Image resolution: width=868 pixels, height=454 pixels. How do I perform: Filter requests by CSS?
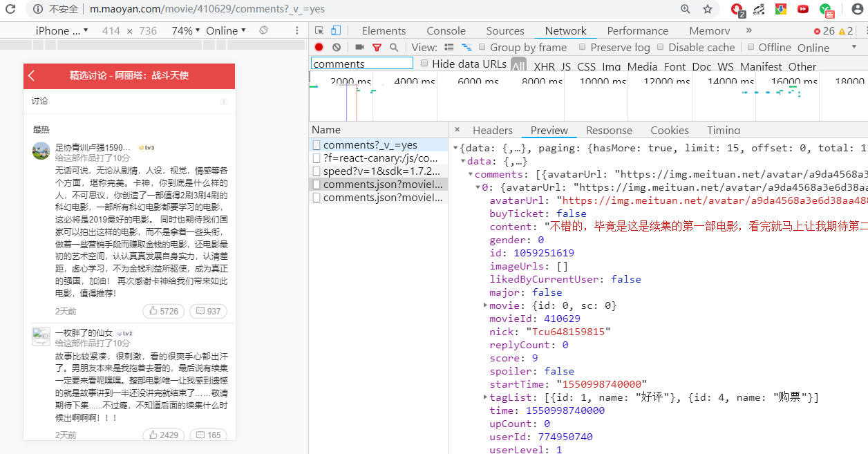click(587, 67)
